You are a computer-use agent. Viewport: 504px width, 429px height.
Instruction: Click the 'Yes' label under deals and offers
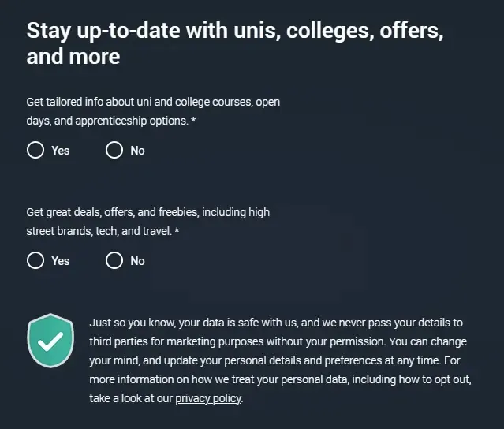click(61, 261)
